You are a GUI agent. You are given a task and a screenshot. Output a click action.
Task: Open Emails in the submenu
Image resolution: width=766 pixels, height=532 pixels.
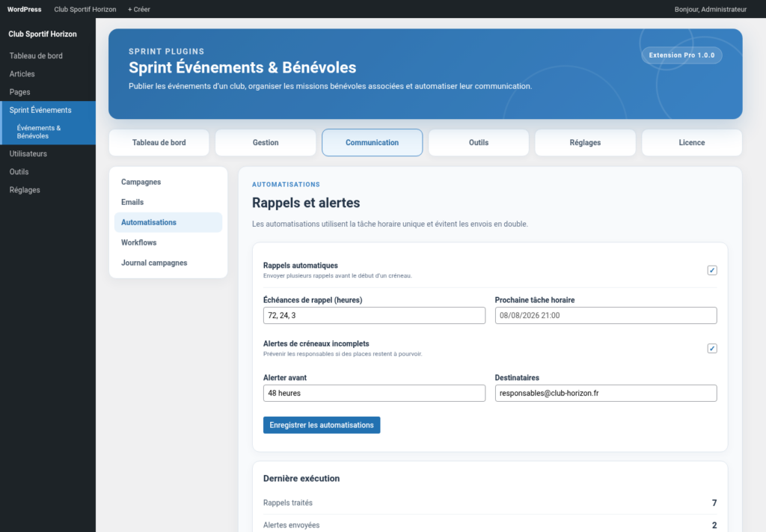(168, 202)
